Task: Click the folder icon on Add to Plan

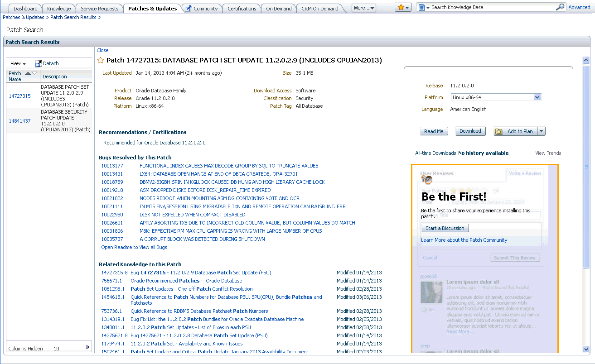Action: coord(499,131)
